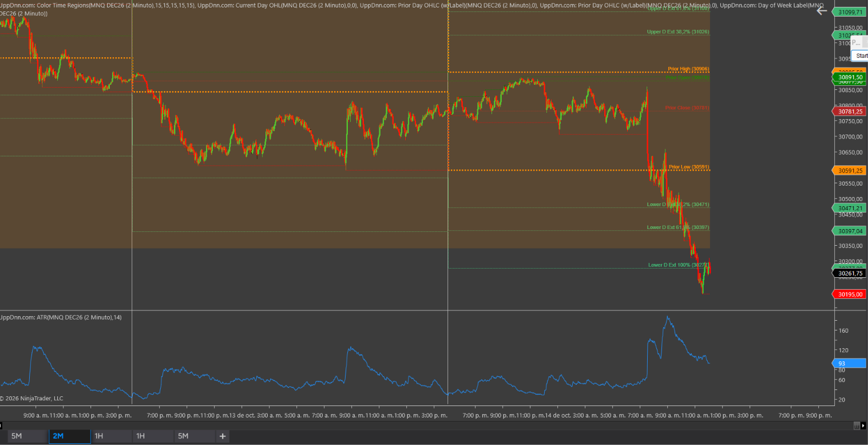The height and width of the screenshot is (445, 868).
Task: Click the 160 value on ATR axis
Action: coord(843,330)
